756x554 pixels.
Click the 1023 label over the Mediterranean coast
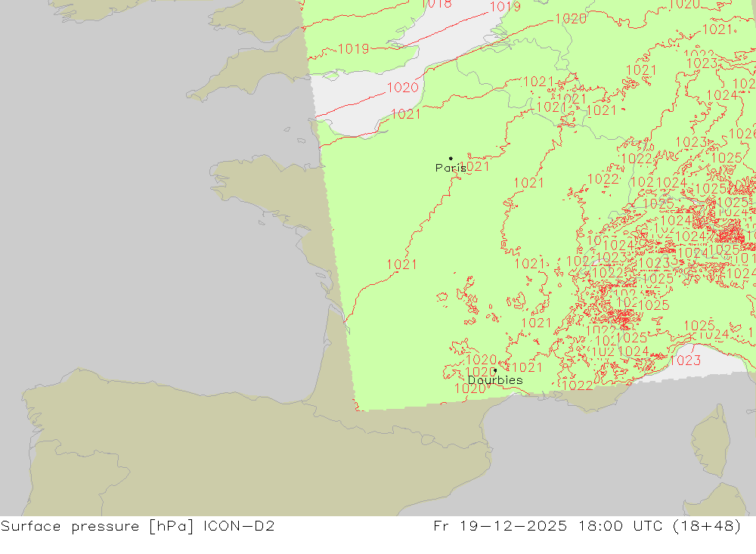pos(685,361)
